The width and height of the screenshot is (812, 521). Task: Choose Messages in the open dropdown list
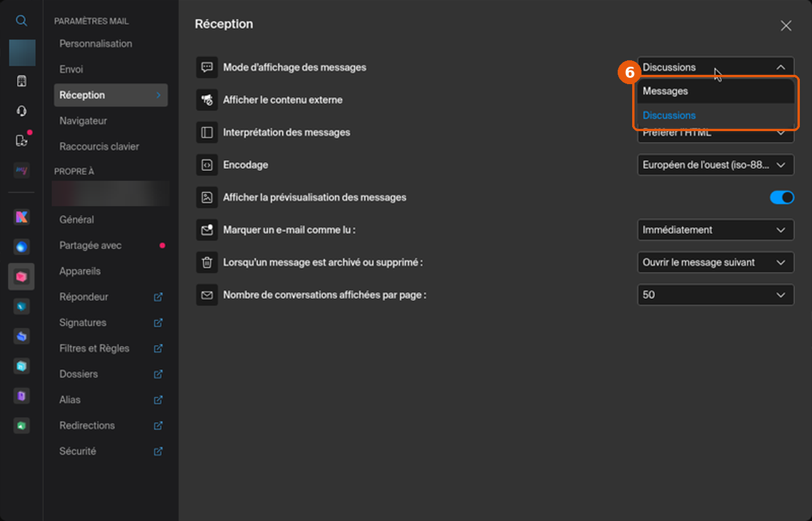point(716,91)
